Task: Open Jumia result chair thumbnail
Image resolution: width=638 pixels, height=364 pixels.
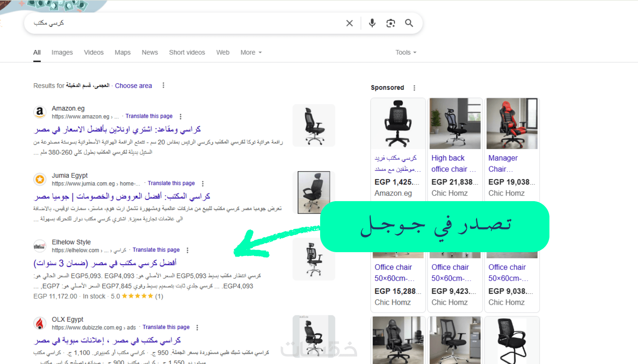Action: (x=314, y=193)
